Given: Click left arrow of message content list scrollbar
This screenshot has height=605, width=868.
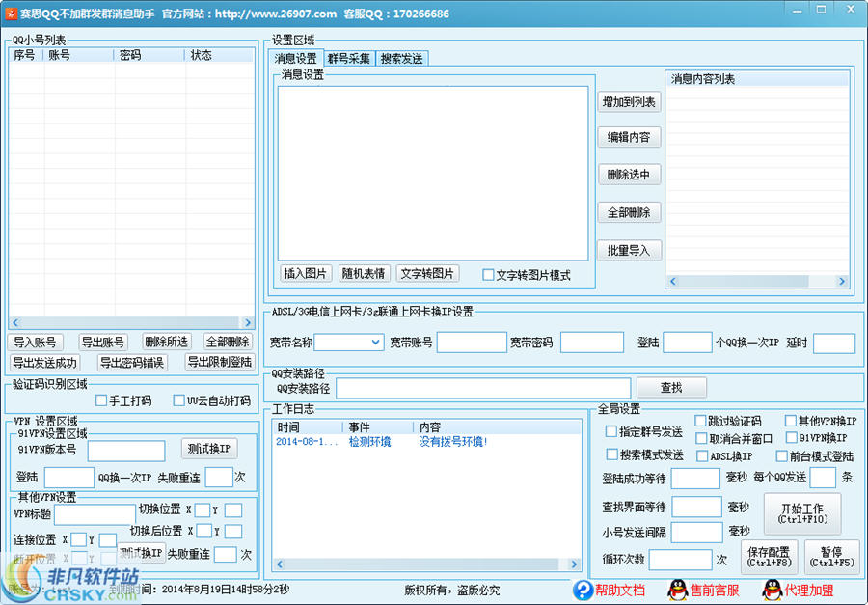Looking at the screenshot, I should pos(673,281).
